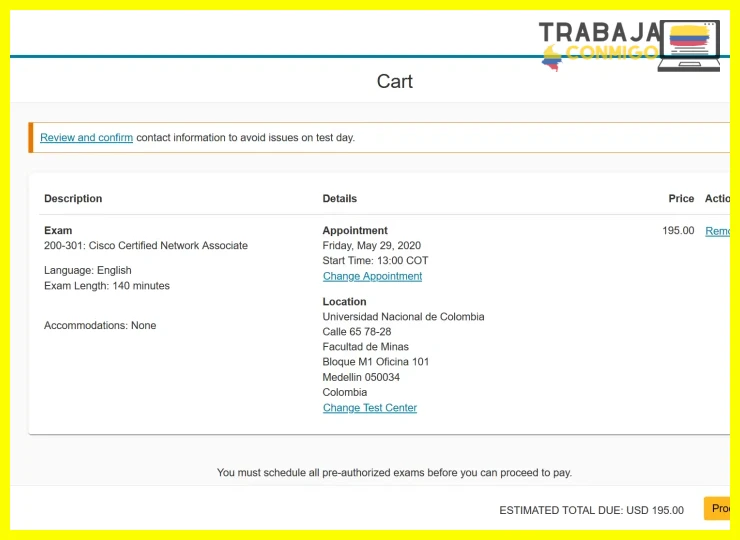The height and width of the screenshot is (540, 740).
Task: Click the Universidad Nacional de Colombia text
Action: [404, 316]
